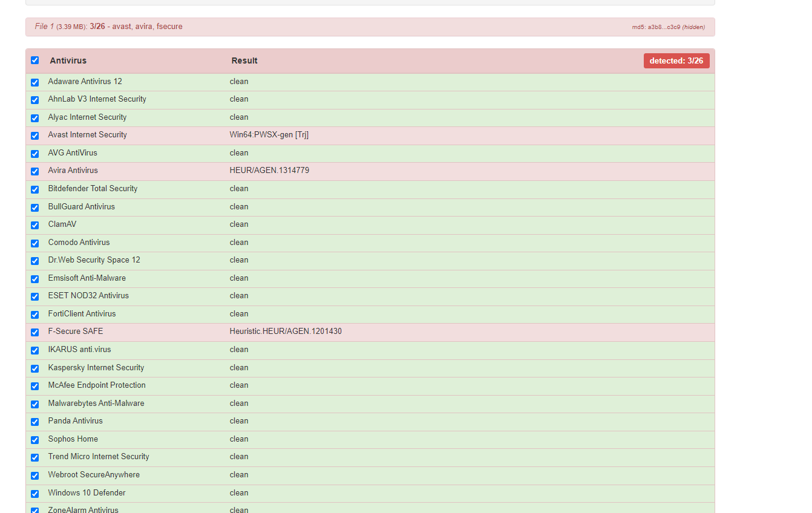Uncheck the BullGuard Antivirus checkbox
The height and width of the screenshot is (513, 812).
(x=34, y=207)
